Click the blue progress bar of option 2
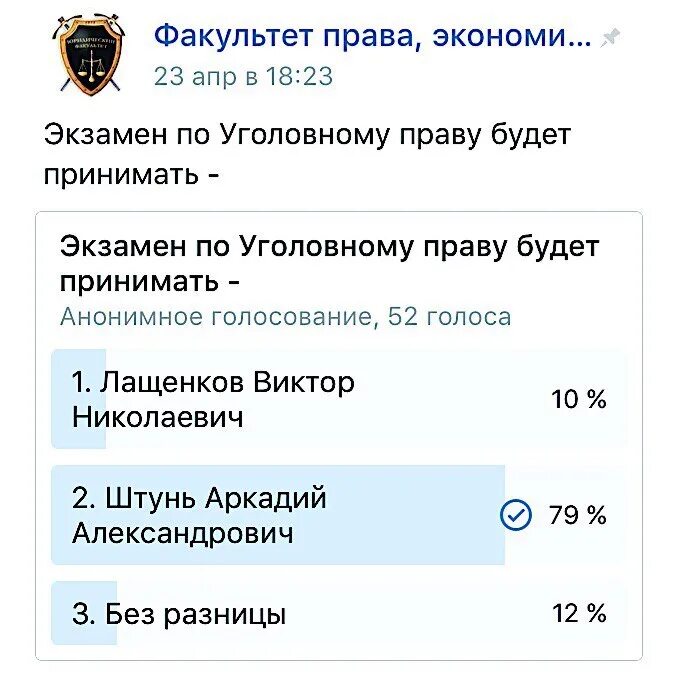The width and height of the screenshot is (693, 693). pos(278,515)
